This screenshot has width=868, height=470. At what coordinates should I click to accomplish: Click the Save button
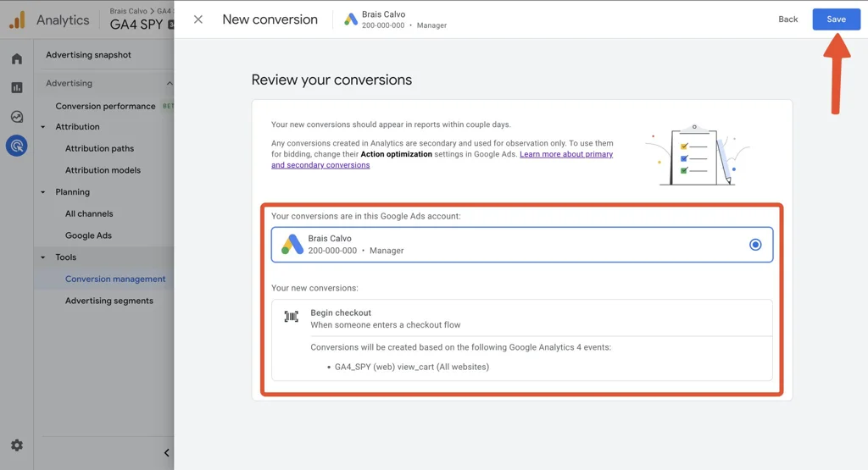[836, 19]
